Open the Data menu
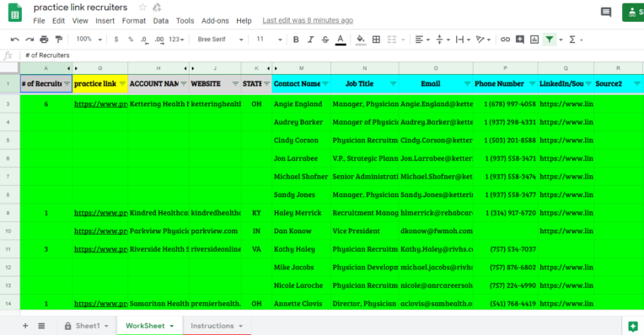The height and width of the screenshot is (335, 644). [161, 20]
